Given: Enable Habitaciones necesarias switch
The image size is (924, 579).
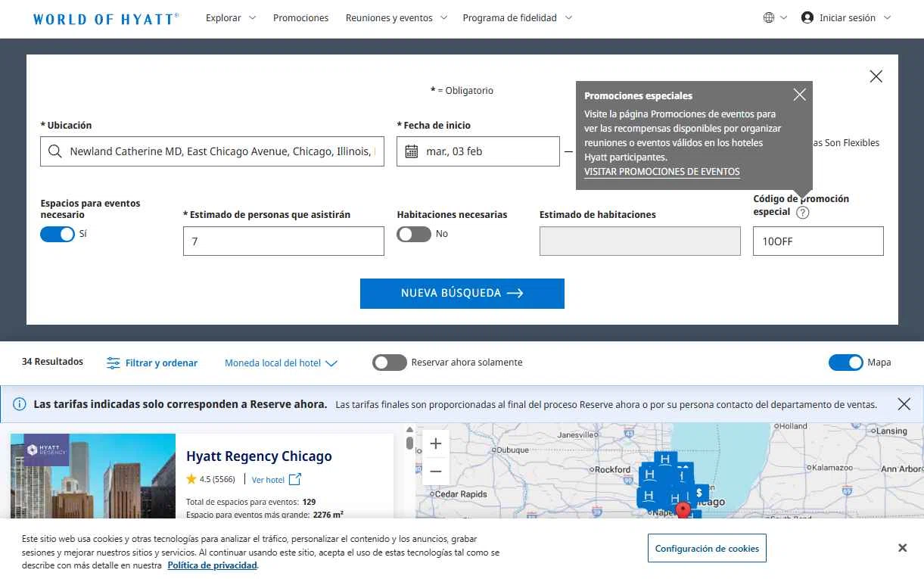Looking at the screenshot, I should point(414,234).
